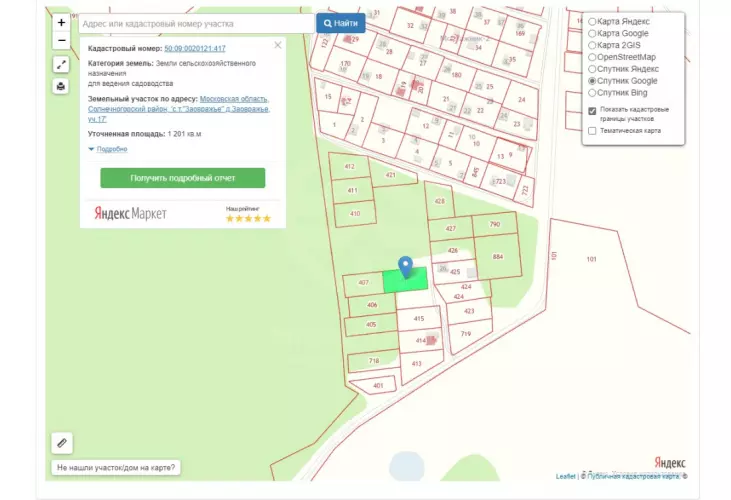Select parcel 427 on the map
The image size is (731, 500).
pos(450,229)
